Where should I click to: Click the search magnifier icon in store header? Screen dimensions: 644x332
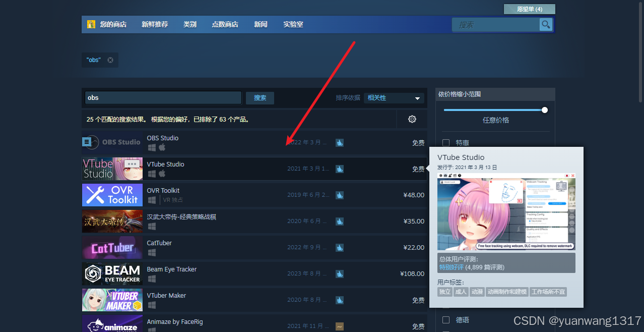click(546, 24)
